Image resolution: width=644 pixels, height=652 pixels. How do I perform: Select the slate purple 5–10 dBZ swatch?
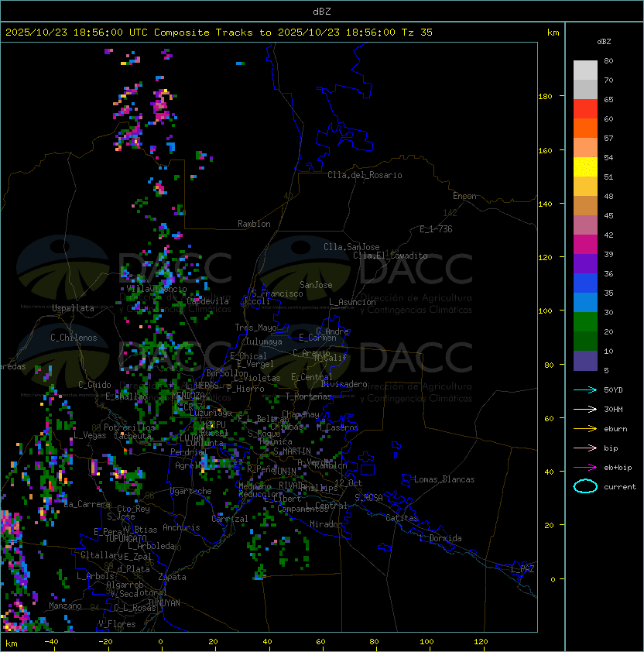click(x=585, y=361)
